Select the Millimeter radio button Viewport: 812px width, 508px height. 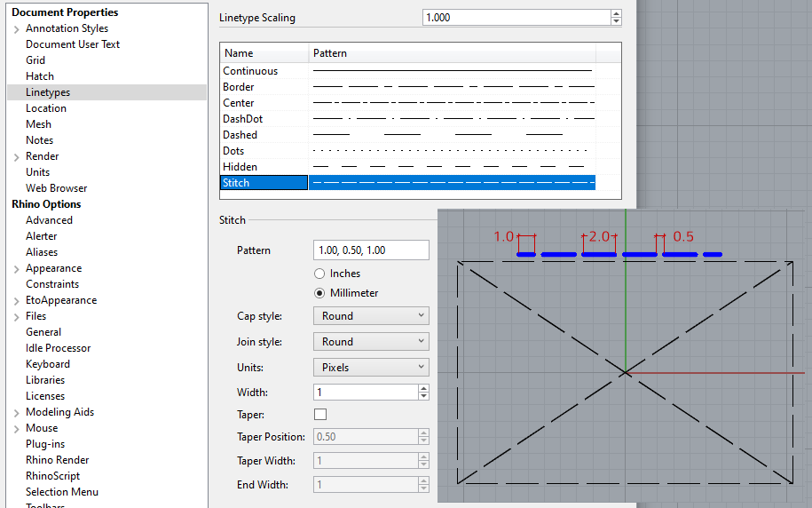tap(319, 293)
